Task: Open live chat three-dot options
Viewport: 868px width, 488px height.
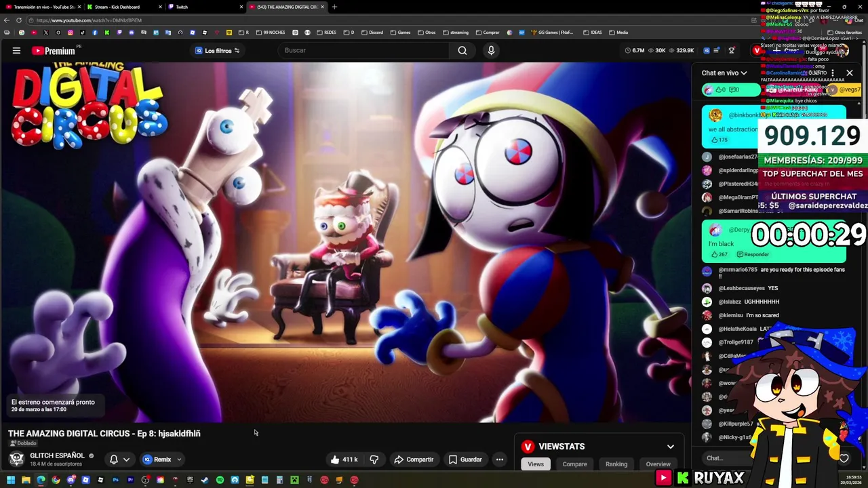Action: (x=833, y=73)
